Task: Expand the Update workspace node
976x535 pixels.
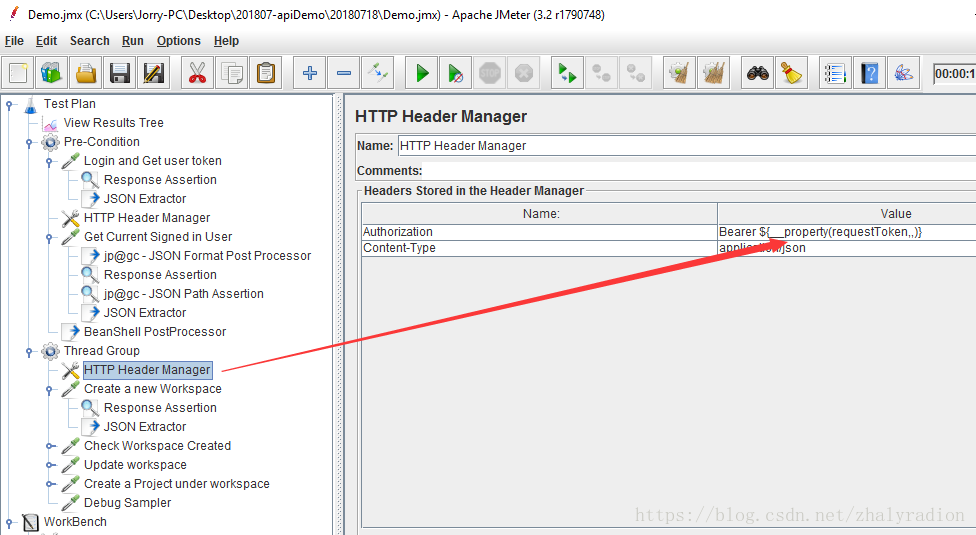Action: tap(49, 465)
